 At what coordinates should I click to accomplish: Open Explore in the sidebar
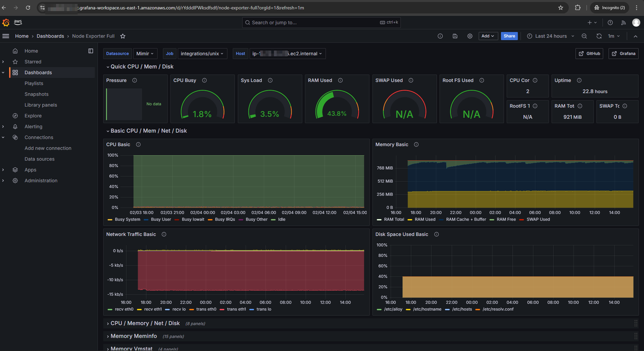pos(33,116)
